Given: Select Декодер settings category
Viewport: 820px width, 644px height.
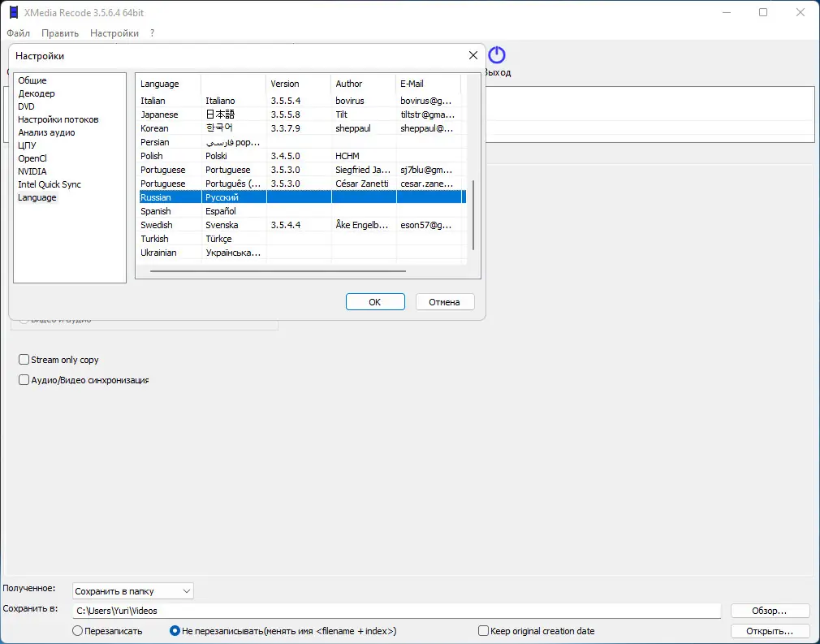Looking at the screenshot, I should tap(37, 93).
